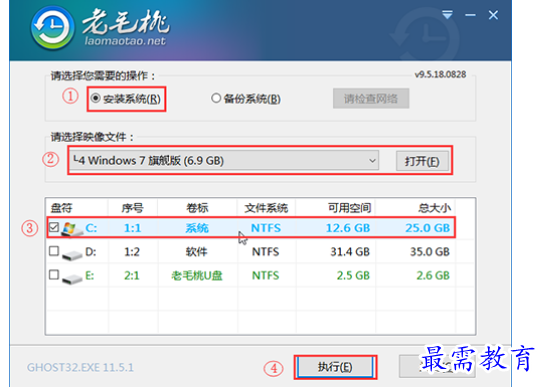Click the 1:1 sequence number cell

[x=132, y=228]
